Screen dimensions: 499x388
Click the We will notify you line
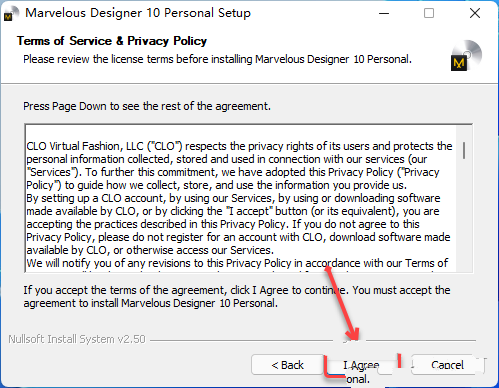(237, 263)
